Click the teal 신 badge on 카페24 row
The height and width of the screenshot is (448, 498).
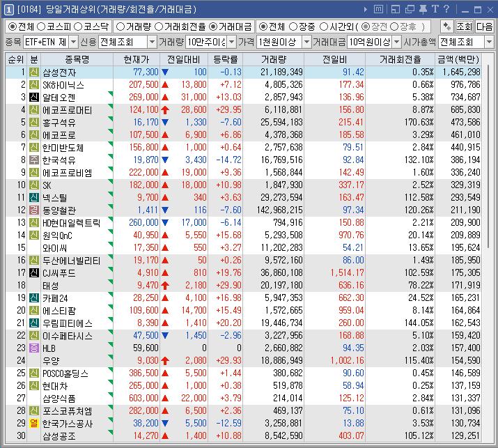pos(34,298)
